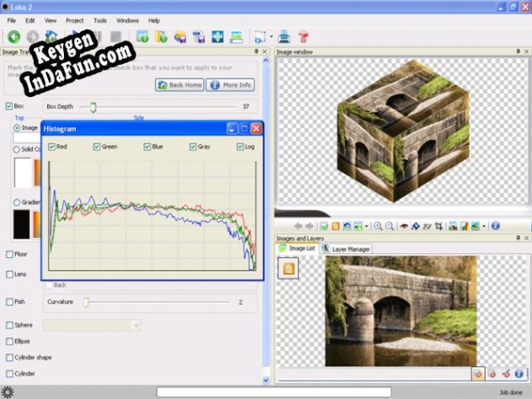Pin the Image window panel
532x399 pixels.
(518, 51)
